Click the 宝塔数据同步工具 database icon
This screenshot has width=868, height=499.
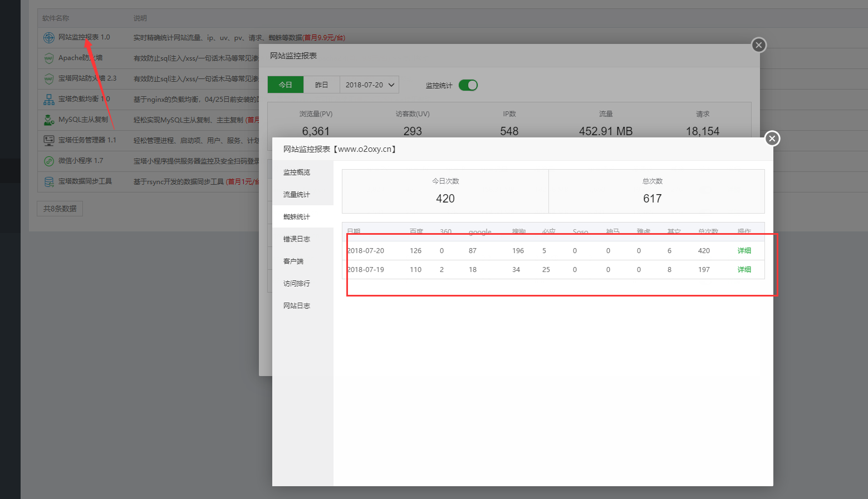click(x=49, y=181)
